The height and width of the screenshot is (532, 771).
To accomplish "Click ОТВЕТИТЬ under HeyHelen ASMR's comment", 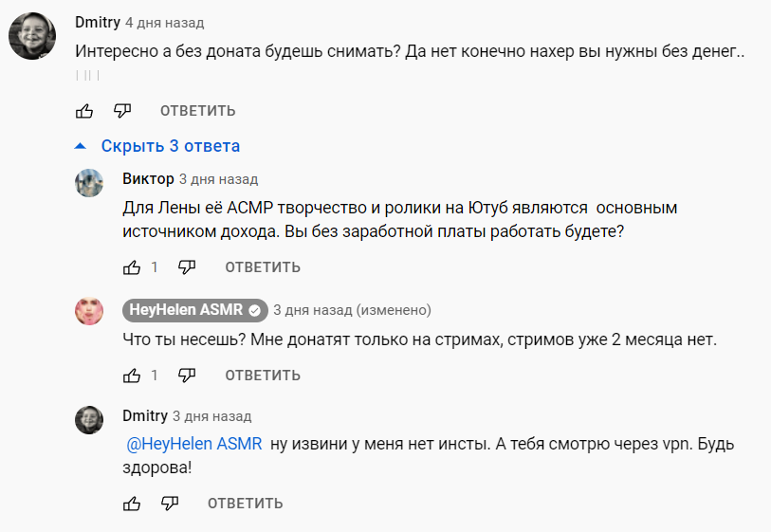I will [263, 376].
